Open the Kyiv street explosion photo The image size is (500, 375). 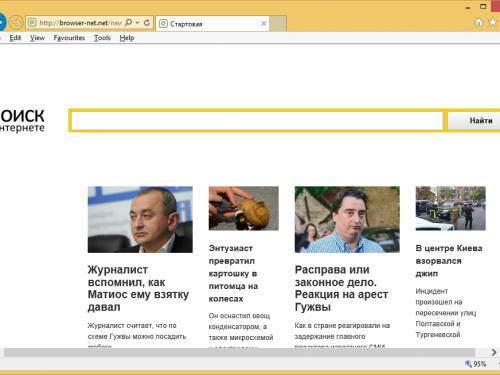(x=450, y=208)
